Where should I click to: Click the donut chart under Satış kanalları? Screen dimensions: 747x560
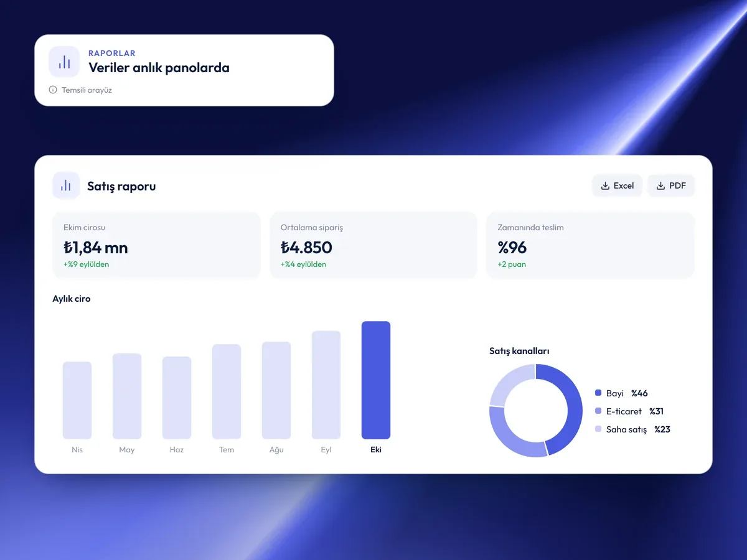coord(536,411)
